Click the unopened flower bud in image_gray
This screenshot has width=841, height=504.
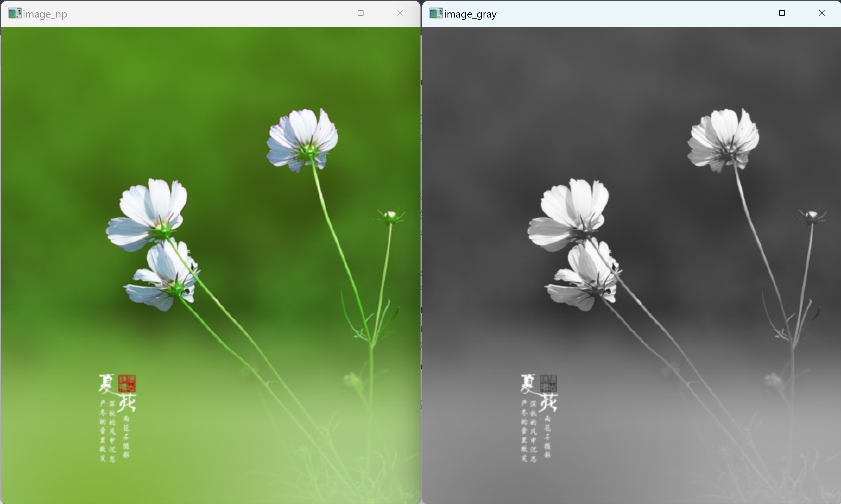[x=812, y=216]
